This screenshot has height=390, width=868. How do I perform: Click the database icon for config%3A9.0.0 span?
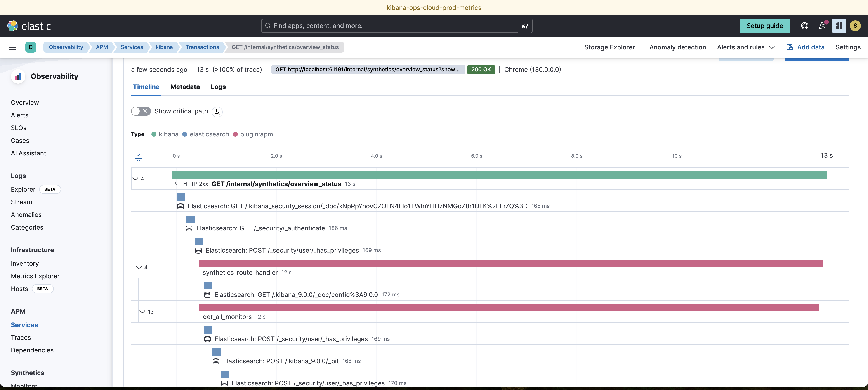point(207,295)
